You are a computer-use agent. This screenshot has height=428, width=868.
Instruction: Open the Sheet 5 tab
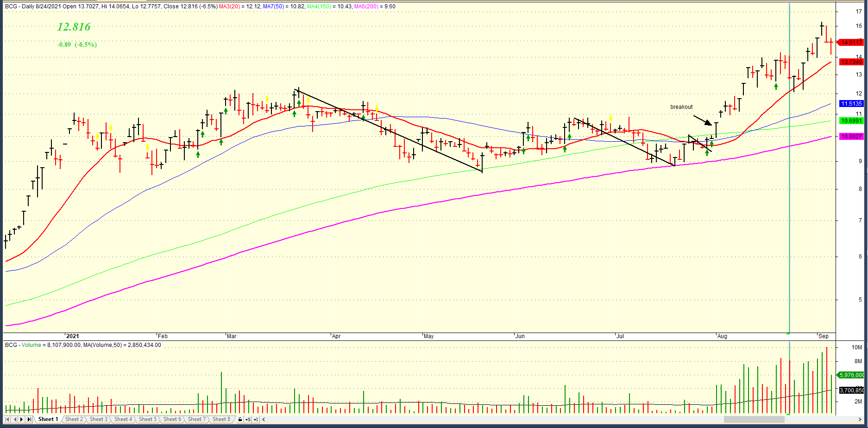point(147,419)
